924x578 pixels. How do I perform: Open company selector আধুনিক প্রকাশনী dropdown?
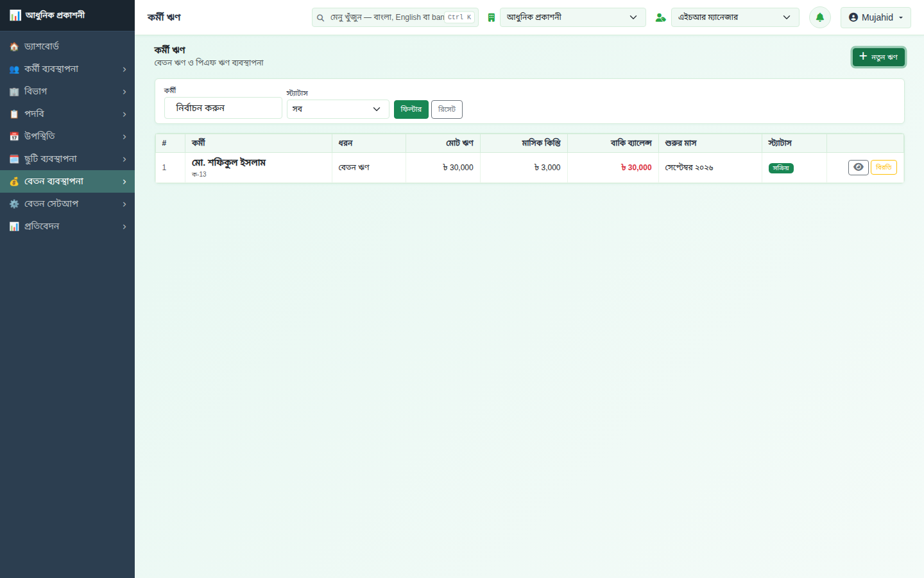pos(572,17)
